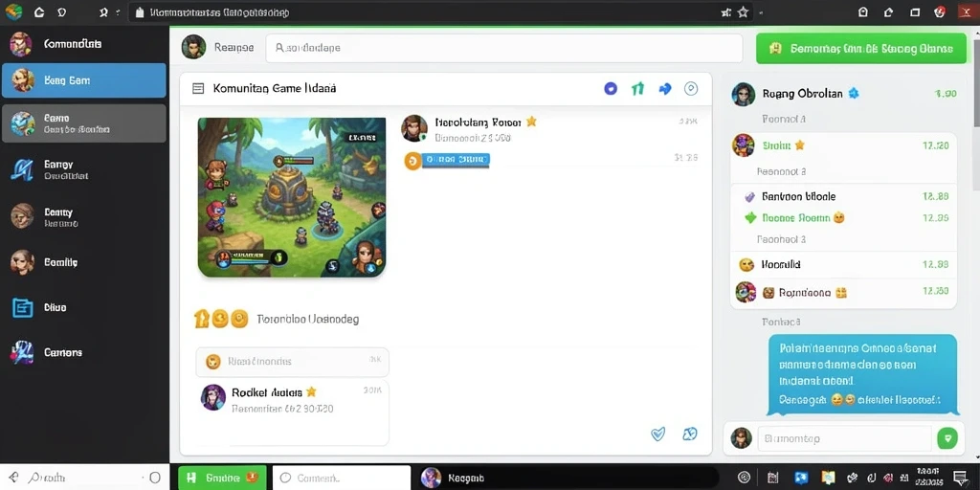The image size is (980, 490).
Task: Click the blue circular icon beside the heart
Action: tap(689, 434)
